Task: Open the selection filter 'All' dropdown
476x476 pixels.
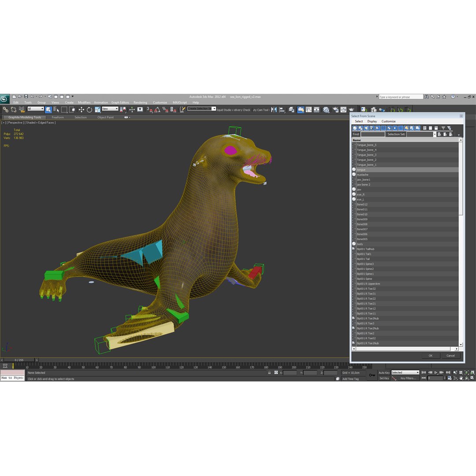Action: click(x=36, y=109)
